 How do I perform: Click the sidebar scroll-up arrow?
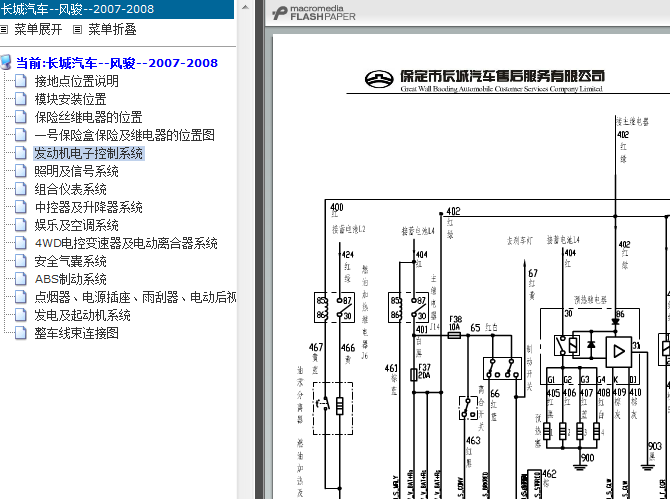click(x=245, y=7)
